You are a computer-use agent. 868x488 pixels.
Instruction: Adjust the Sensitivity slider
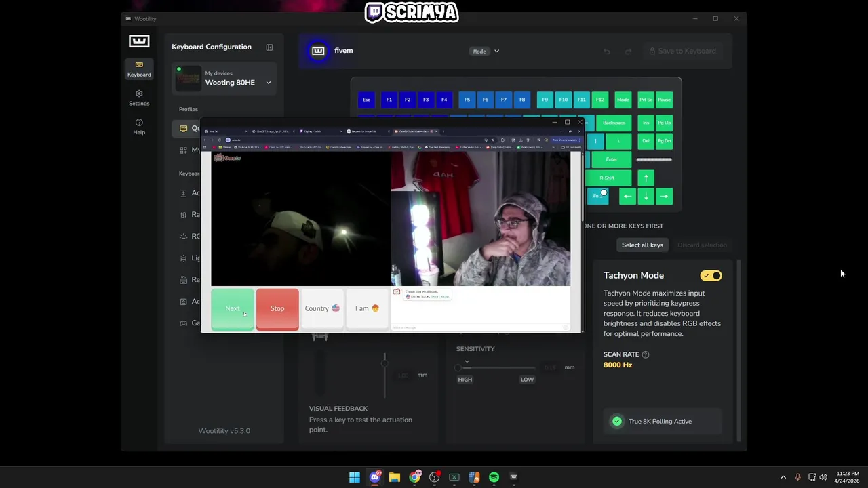click(497, 367)
